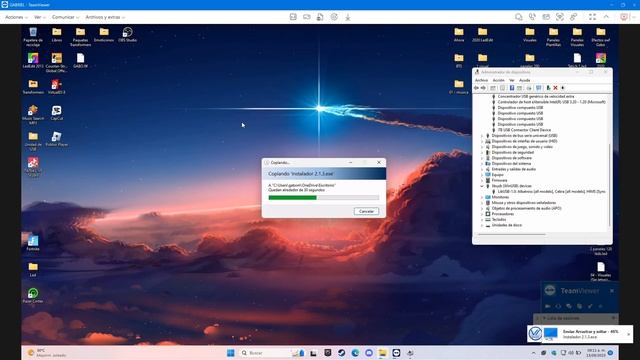Show hidden tray icons chevron

pos(533,353)
